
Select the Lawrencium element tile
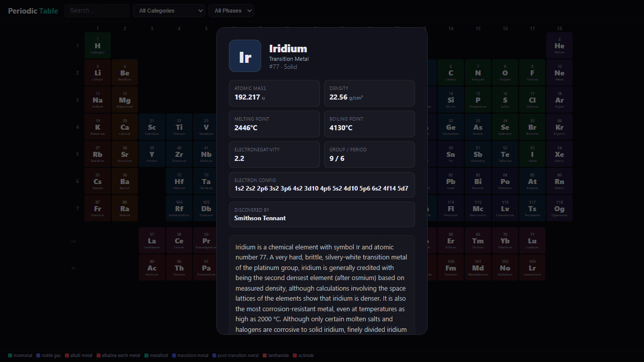pos(532,267)
